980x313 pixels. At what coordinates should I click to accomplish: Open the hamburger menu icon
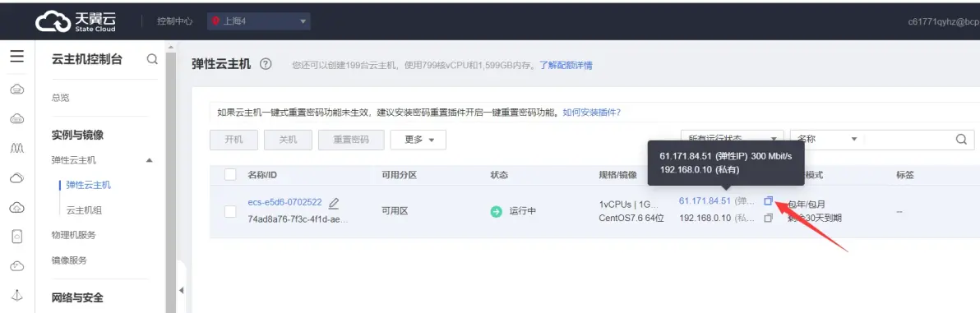(17, 57)
